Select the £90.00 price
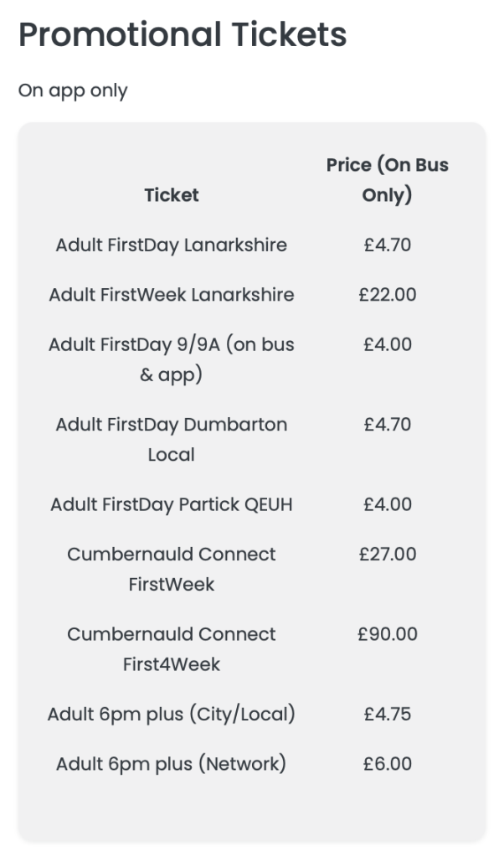 click(387, 634)
